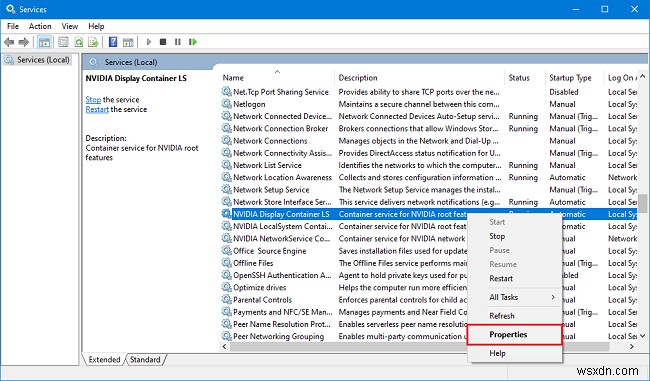Select Payments and NFC/SE Manager service name
650x381 pixels.
pyautogui.click(x=283, y=312)
